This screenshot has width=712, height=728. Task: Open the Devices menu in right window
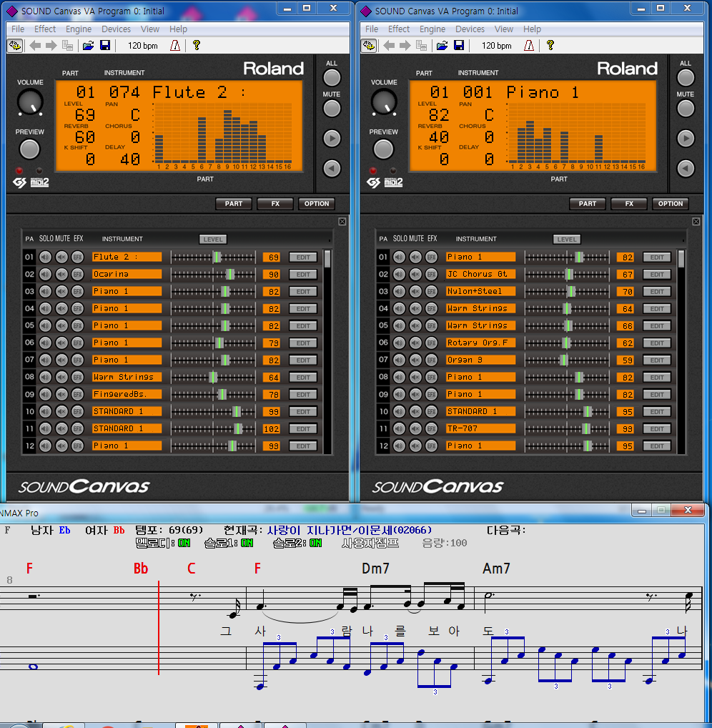coord(470,29)
